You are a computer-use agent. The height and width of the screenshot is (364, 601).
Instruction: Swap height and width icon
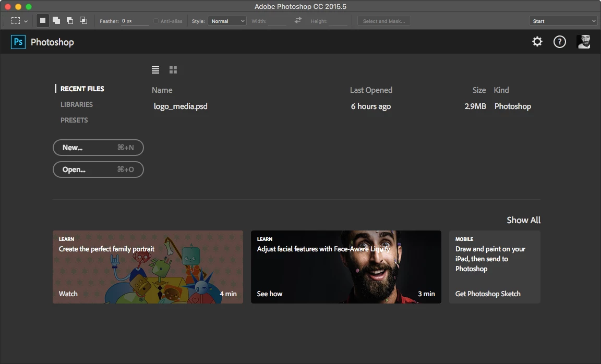point(298,20)
